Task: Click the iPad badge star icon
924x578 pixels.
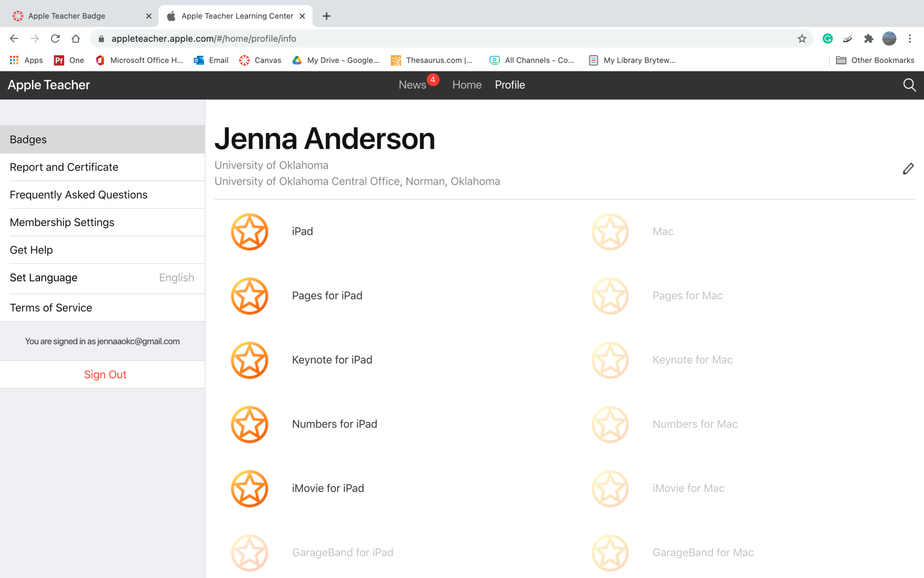Action: [x=249, y=232]
